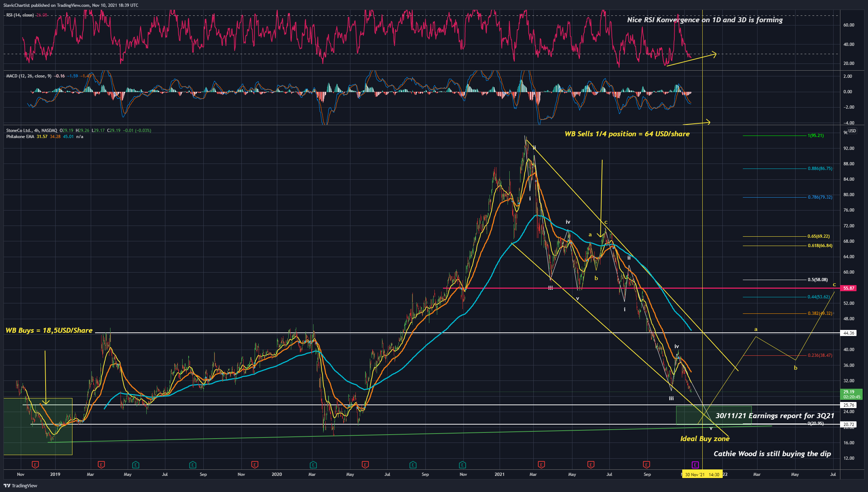Click the green earnings marker in May 2019
The height and width of the screenshot is (492, 868).
pyautogui.click(x=136, y=465)
